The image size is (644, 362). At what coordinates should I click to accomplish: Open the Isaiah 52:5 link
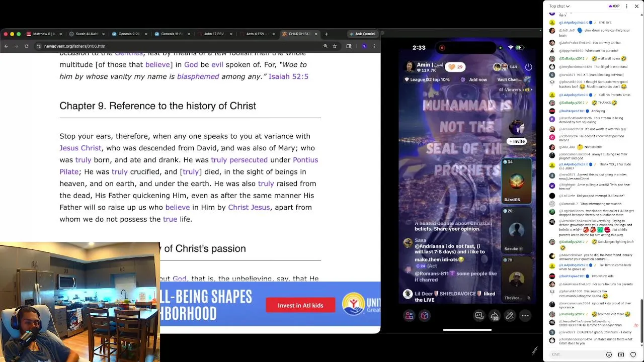pos(288,76)
